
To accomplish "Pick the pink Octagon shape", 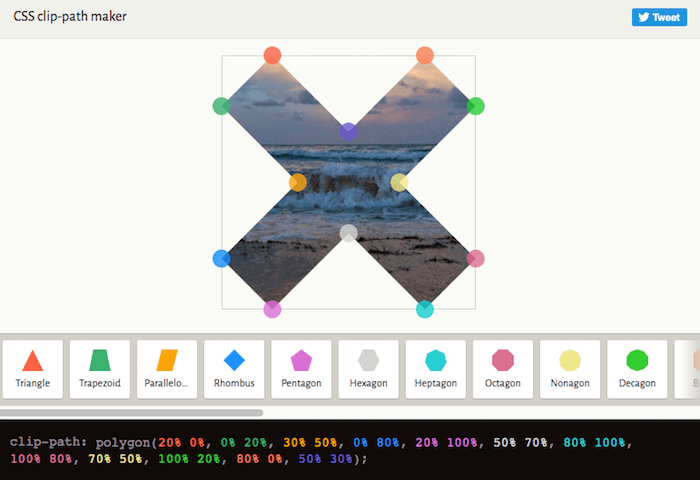I will pos(502,369).
